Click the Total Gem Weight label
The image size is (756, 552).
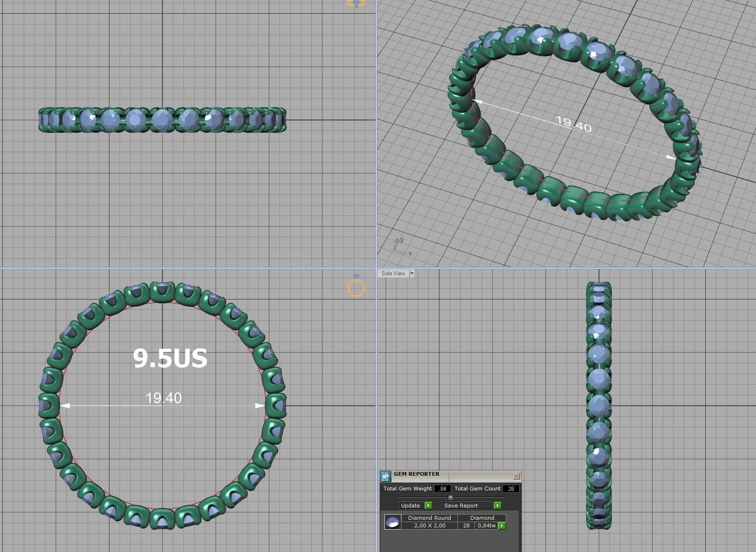[x=408, y=489]
